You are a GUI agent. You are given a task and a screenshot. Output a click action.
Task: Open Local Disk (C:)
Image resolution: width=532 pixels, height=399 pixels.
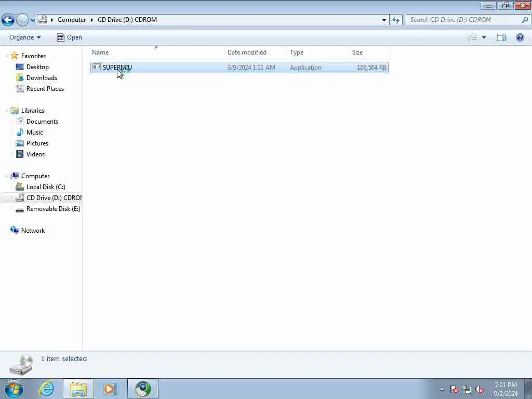(46, 187)
